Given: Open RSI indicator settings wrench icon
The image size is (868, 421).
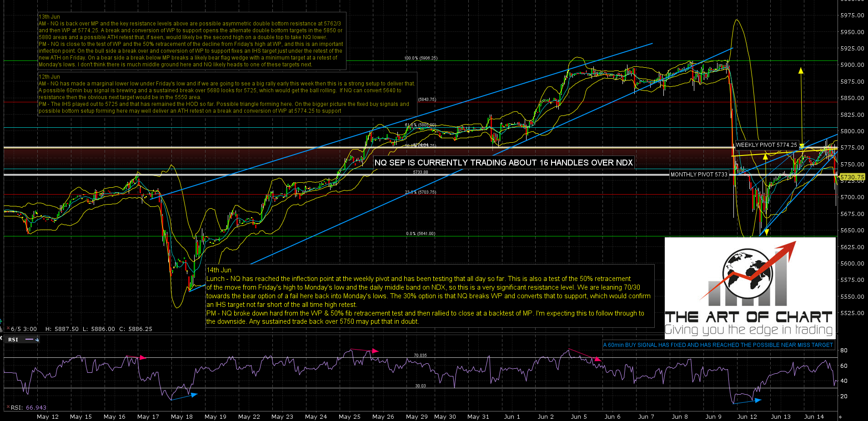Looking at the screenshot, I should click(37, 340).
